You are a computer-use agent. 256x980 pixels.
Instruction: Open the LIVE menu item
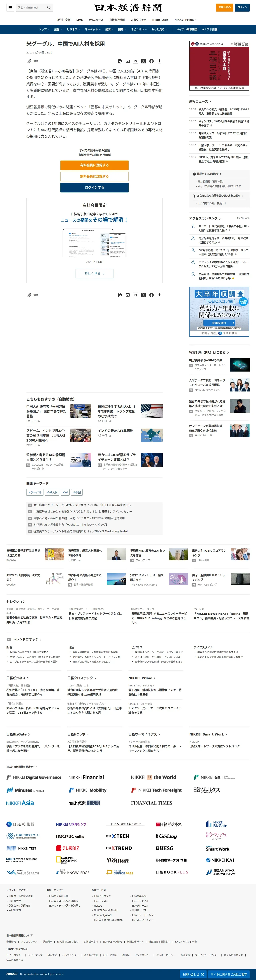pyautogui.click(x=80, y=20)
